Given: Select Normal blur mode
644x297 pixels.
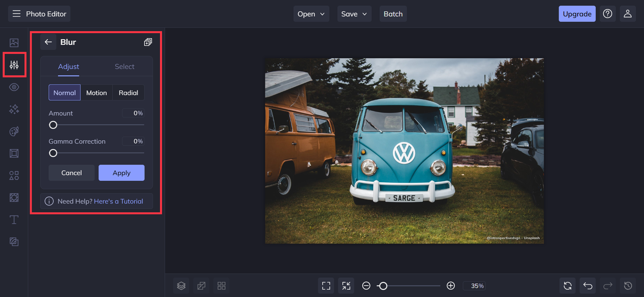Looking at the screenshot, I should [x=64, y=92].
